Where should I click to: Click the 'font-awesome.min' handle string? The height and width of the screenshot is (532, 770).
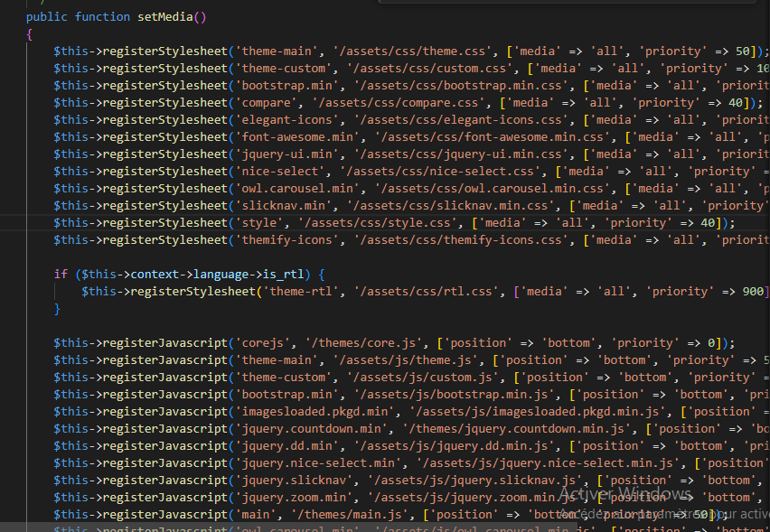point(297,137)
